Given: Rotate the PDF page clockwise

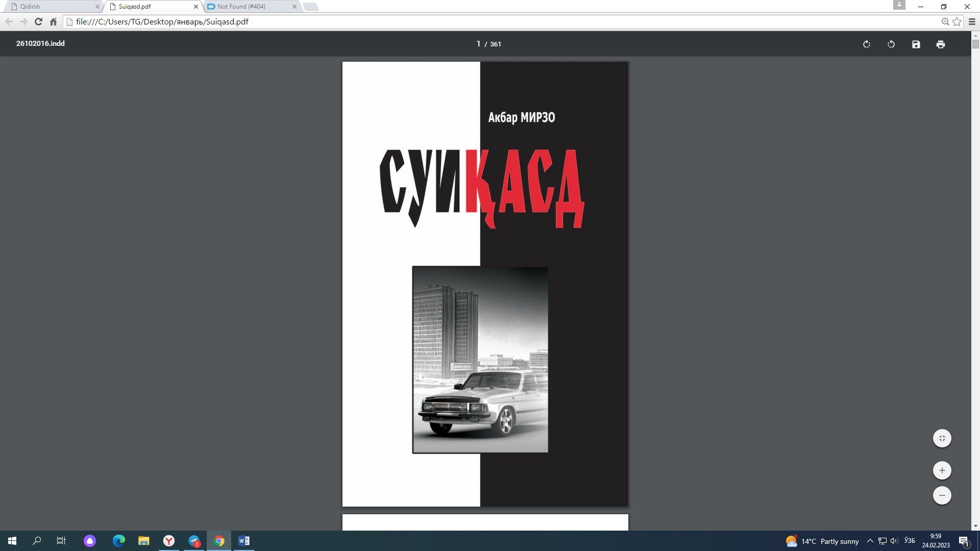Looking at the screenshot, I should coord(867,44).
